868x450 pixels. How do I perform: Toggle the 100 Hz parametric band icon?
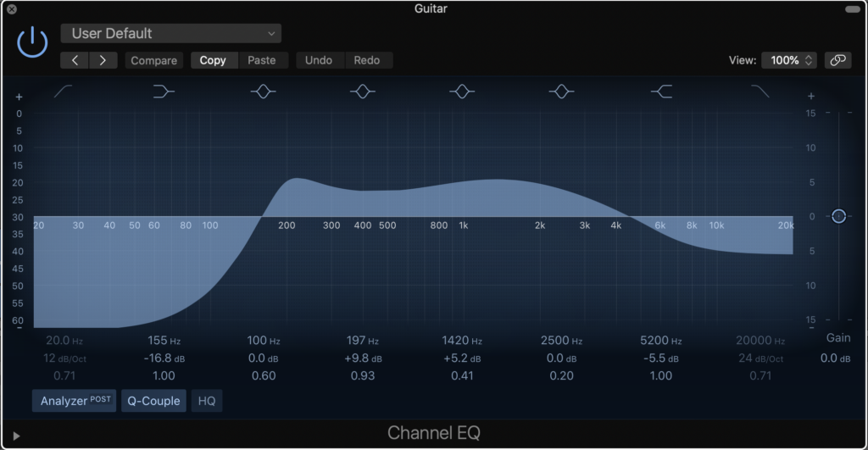point(264,92)
